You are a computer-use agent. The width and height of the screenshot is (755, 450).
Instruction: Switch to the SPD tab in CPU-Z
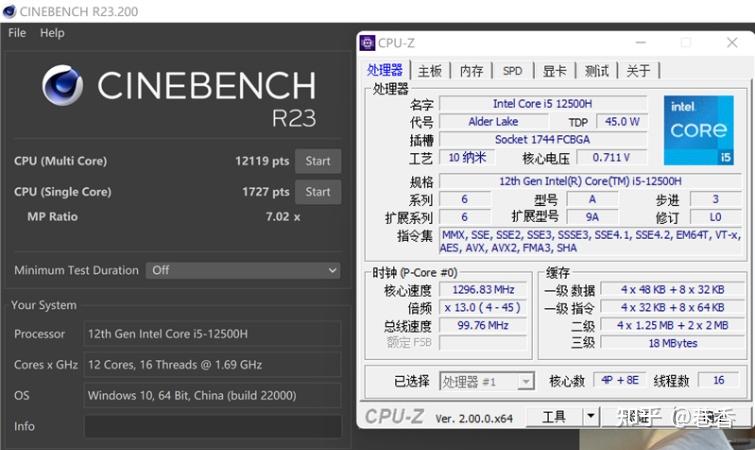click(x=512, y=71)
